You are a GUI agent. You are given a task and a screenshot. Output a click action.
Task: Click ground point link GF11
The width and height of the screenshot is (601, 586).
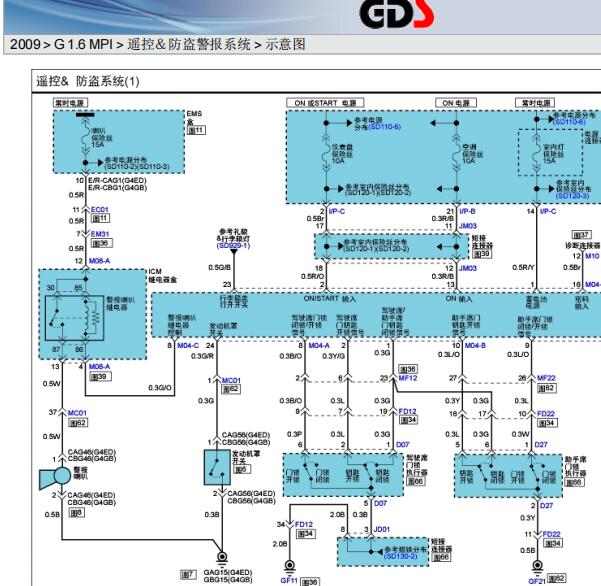(289, 581)
